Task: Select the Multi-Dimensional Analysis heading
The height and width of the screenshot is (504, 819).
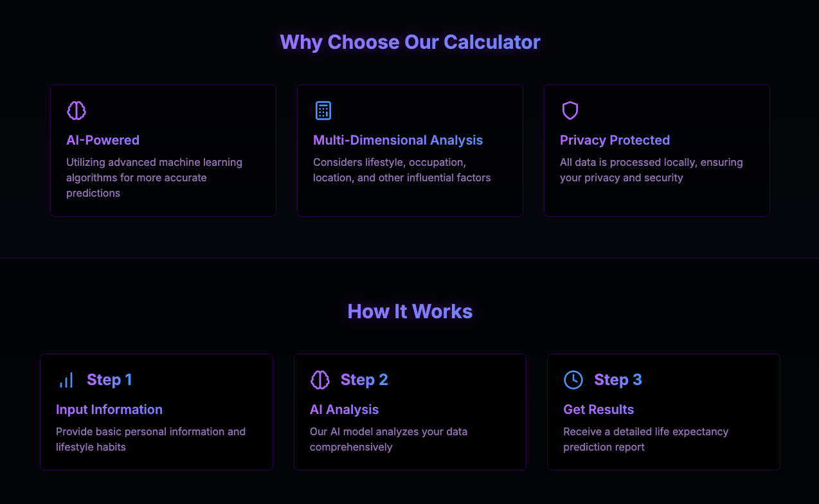Action: tap(398, 140)
